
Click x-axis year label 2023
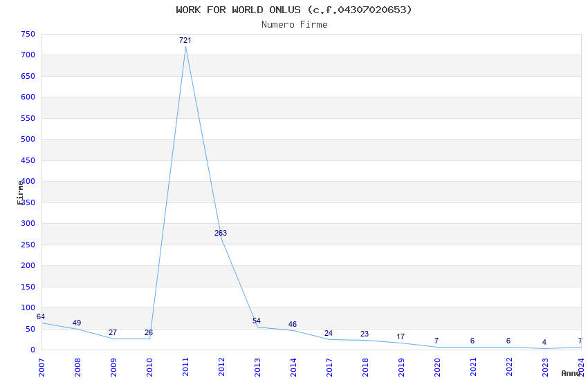tap(545, 368)
